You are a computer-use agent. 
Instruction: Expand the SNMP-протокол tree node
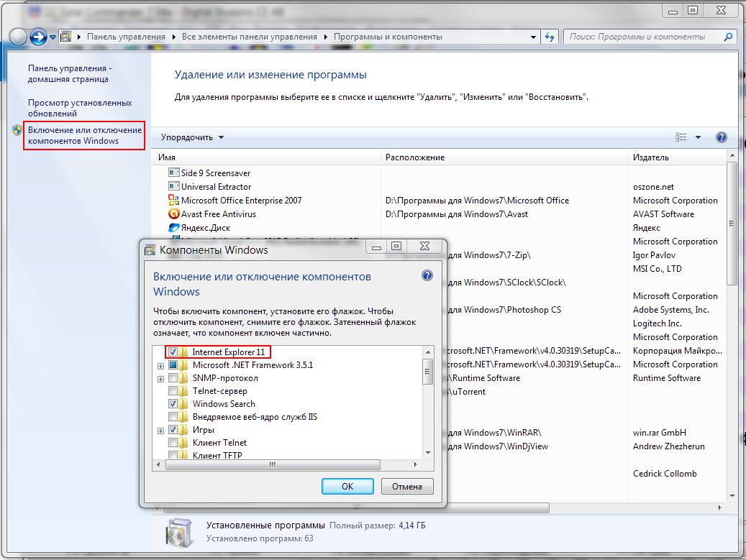161,379
